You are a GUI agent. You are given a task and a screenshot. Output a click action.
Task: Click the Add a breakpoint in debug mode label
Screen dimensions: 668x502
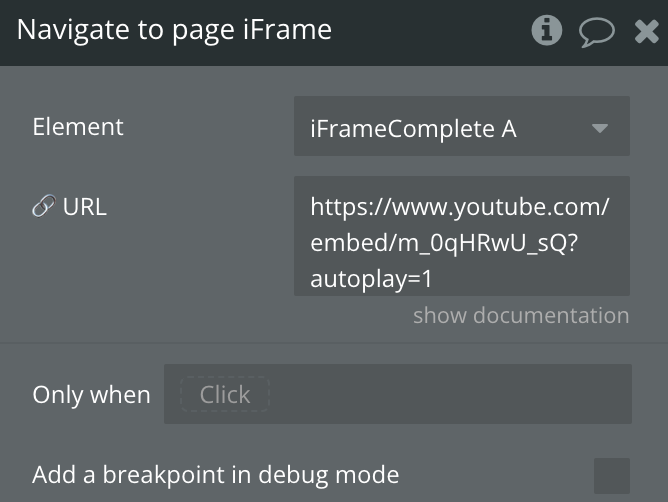tap(216, 475)
